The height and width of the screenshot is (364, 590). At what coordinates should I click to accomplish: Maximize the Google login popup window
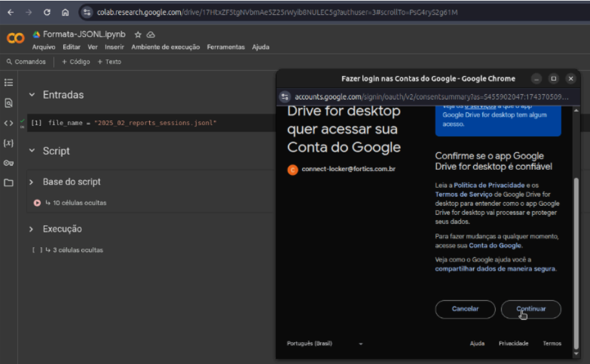pyautogui.click(x=553, y=79)
